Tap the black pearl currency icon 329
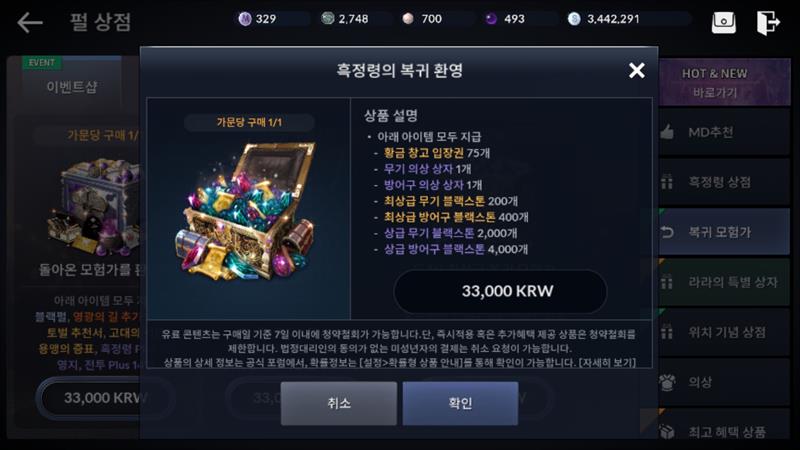The image size is (800, 450). tap(245, 19)
